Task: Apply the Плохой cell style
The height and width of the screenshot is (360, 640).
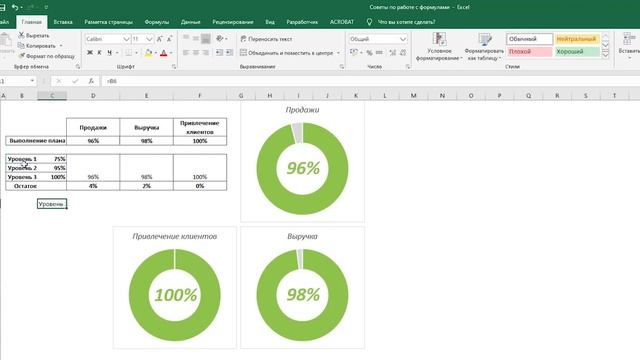Action: click(529, 52)
